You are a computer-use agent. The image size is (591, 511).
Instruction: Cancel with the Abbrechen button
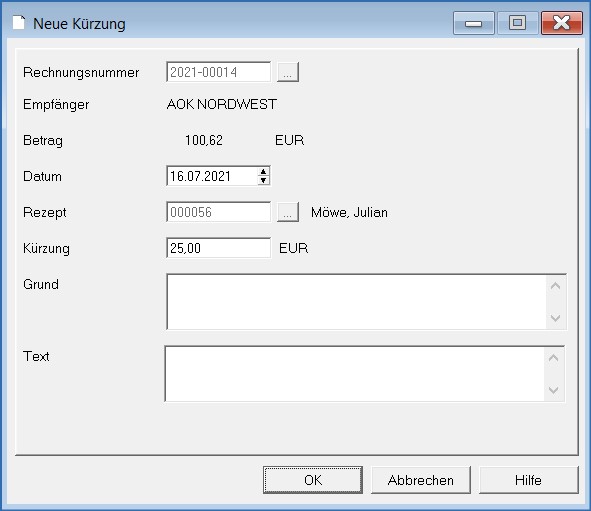(421, 480)
